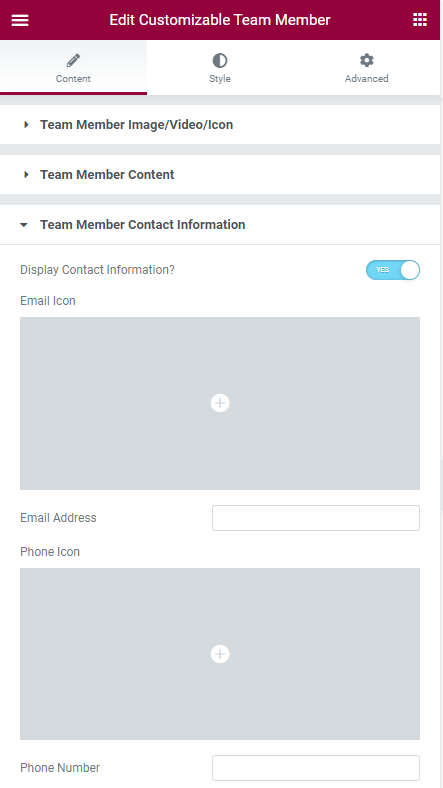Collapse Team Member Contact Information arrow
Viewport: 443px width, 788px height.
24,225
